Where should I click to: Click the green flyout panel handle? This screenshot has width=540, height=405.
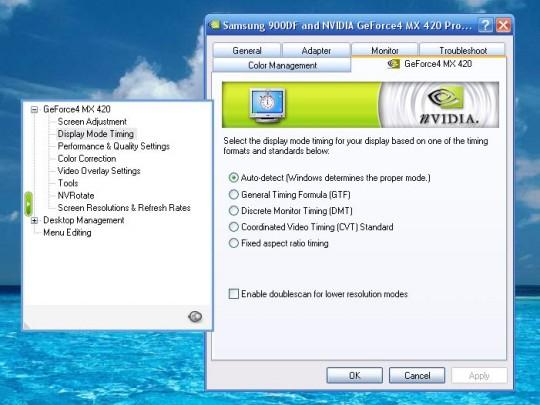28,204
